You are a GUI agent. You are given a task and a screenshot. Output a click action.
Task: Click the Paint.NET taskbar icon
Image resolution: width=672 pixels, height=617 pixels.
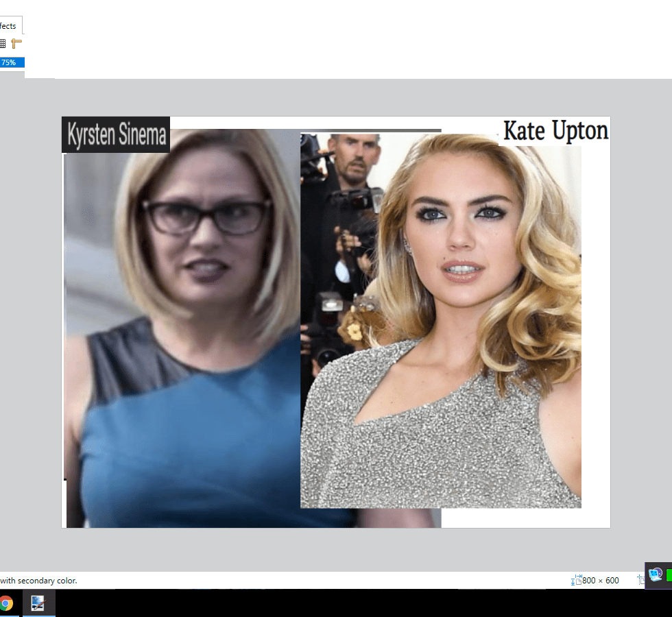[x=38, y=603]
